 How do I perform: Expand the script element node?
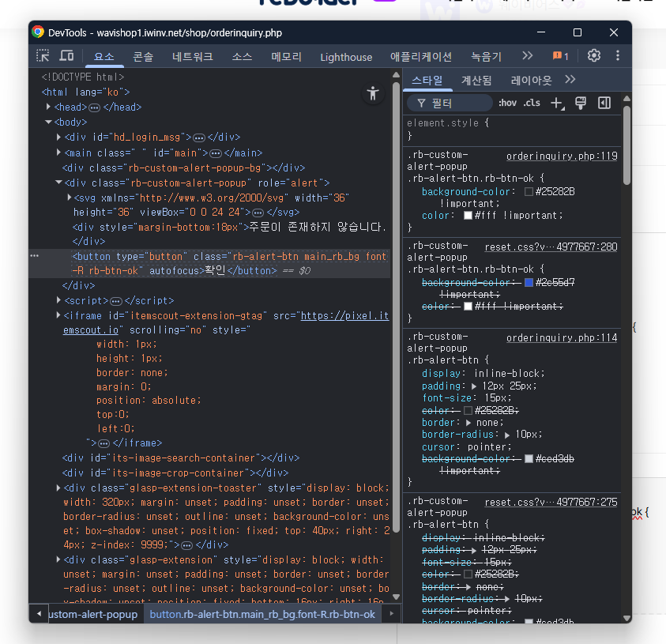58,300
